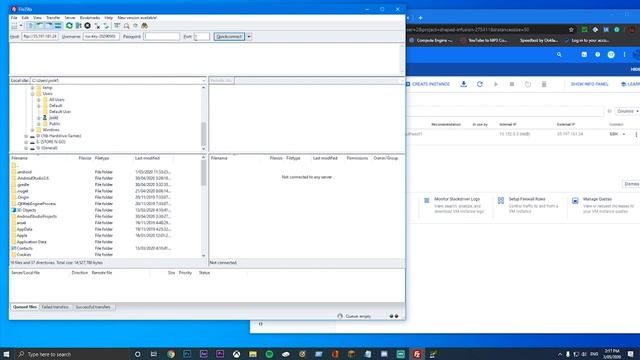The width and height of the screenshot is (640, 360).
Task: Open the Compute Engine bookmark in browser
Action: pos(431,40)
